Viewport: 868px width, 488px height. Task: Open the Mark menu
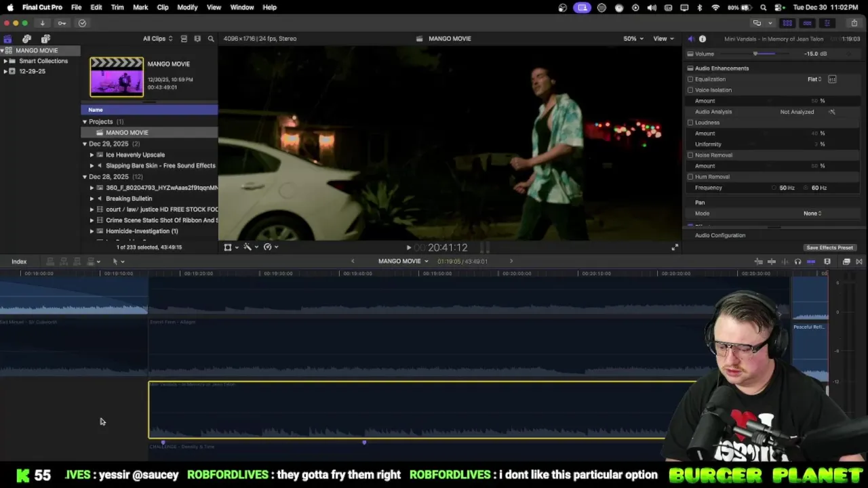140,7
